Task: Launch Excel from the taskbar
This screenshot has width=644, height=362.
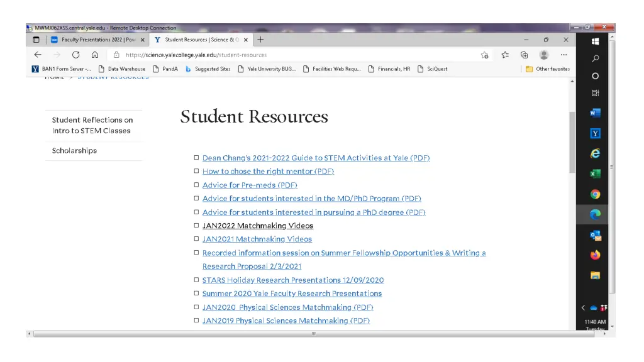Action: click(595, 174)
